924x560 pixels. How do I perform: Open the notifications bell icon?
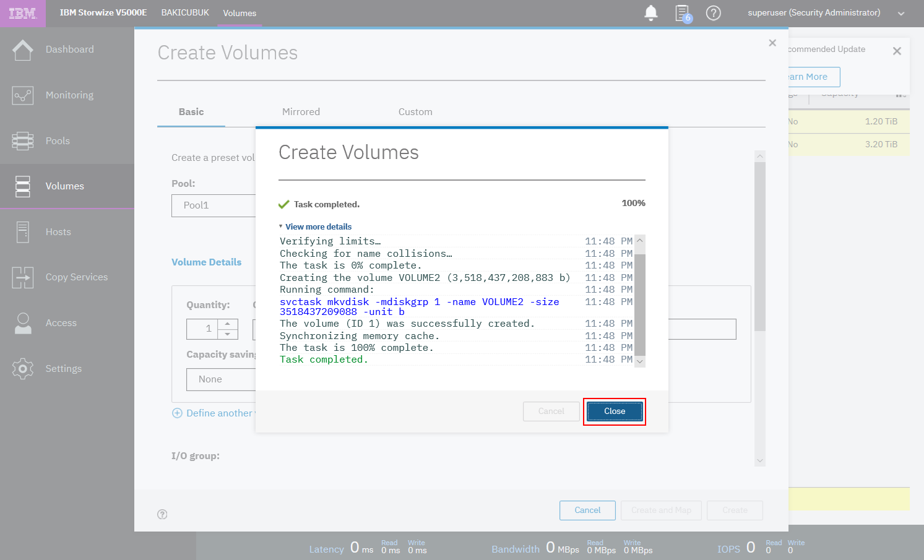(x=651, y=13)
